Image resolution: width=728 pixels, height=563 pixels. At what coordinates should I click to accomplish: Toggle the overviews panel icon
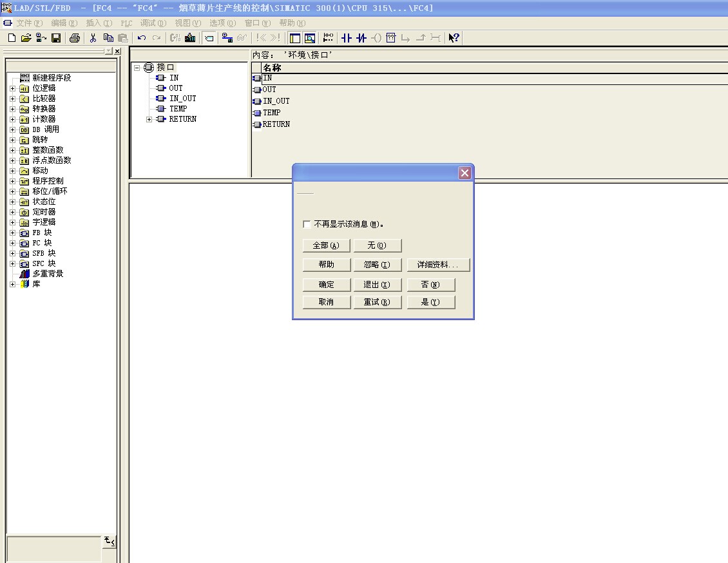(295, 38)
